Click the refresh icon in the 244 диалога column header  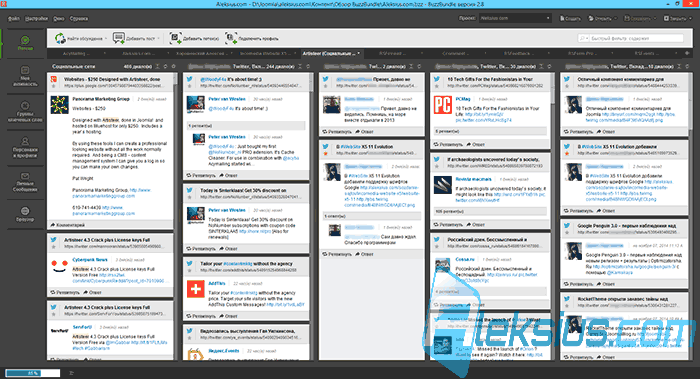point(308,67)
